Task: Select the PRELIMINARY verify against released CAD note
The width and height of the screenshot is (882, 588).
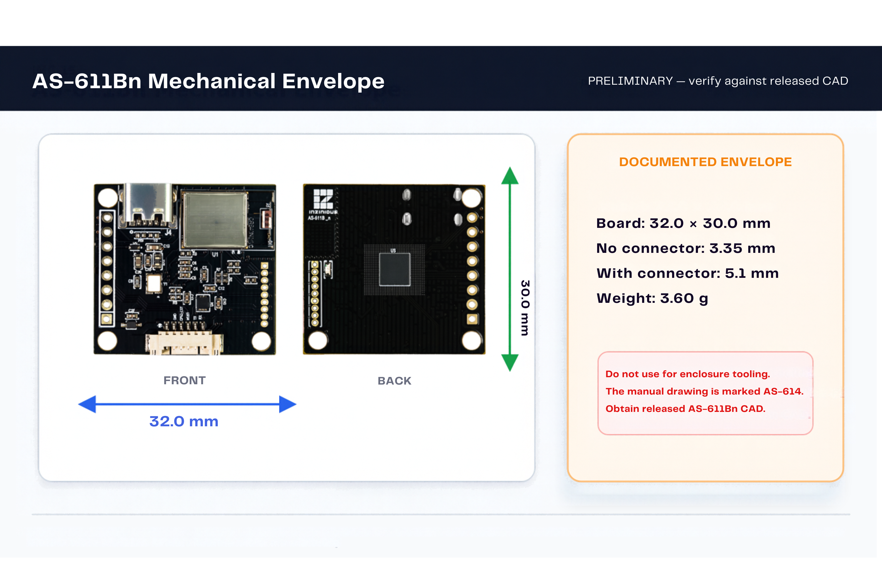Action: [718, 81]
